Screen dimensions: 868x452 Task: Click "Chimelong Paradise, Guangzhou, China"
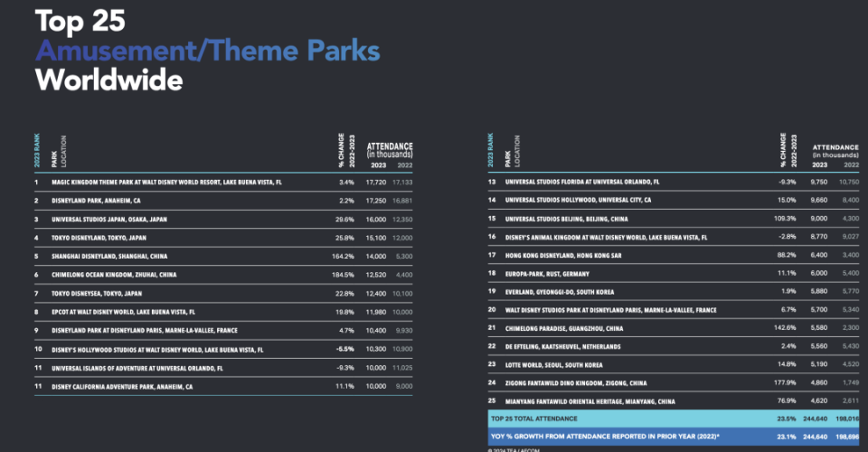click(x=564, y=329)
